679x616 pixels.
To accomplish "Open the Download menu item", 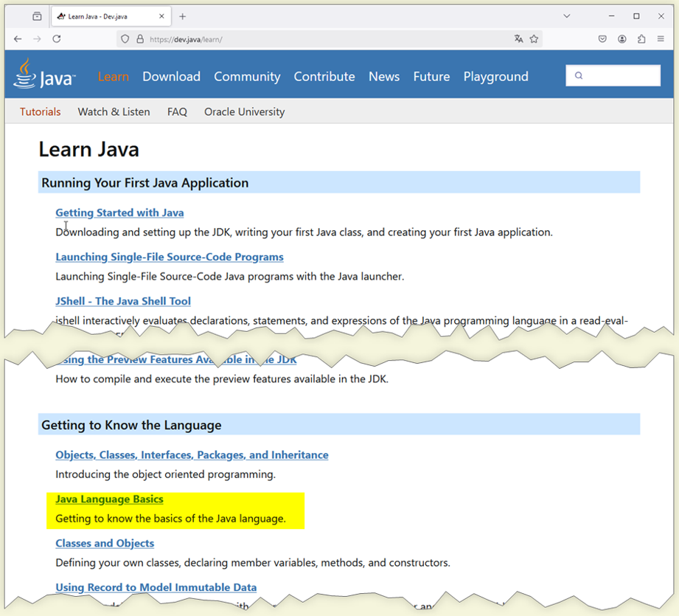I will 171,77.
